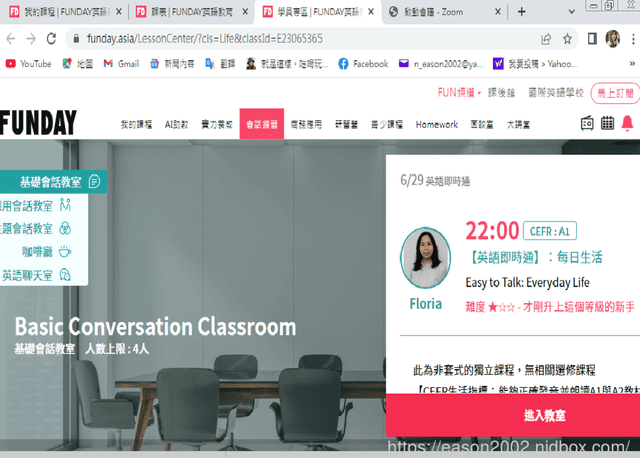Close the Zoom browser tab
Viewport: 640px width, 458px height.
498,12
